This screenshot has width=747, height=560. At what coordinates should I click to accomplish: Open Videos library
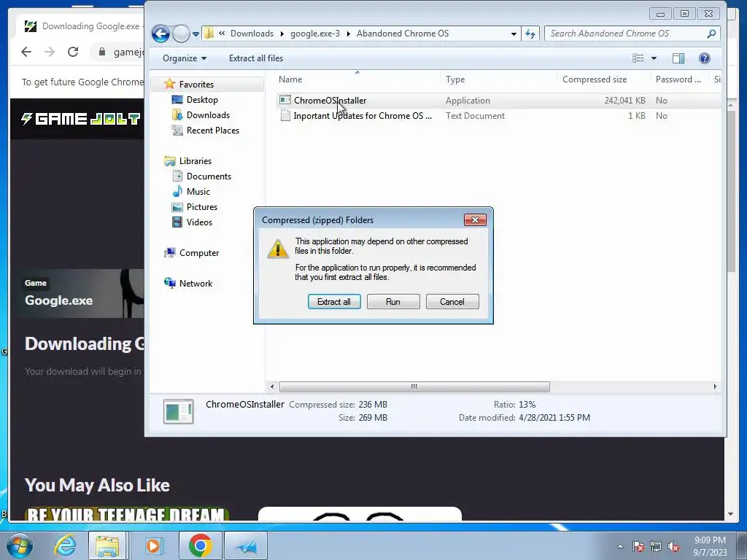(x=199, y=222)
